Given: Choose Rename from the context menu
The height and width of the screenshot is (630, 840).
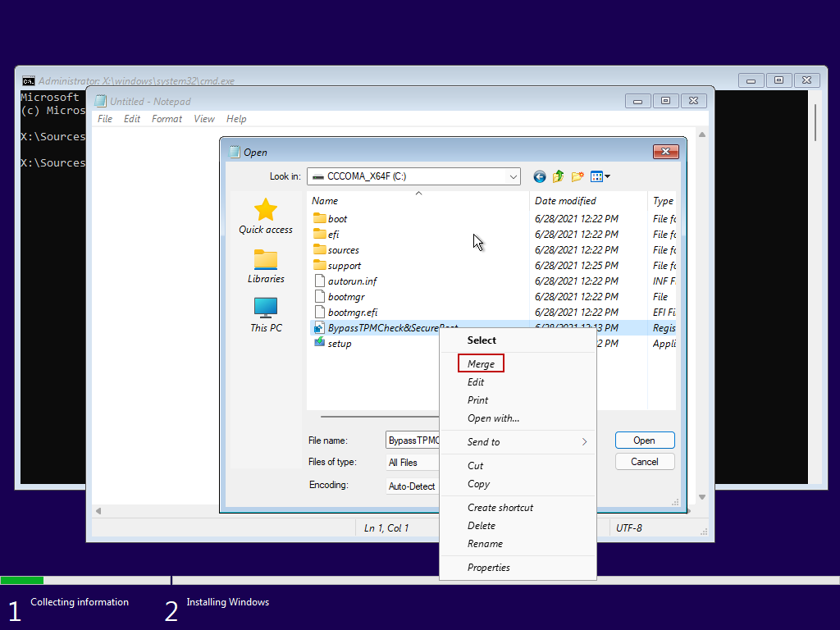Looking at the screenshot, I should (486, 544).
